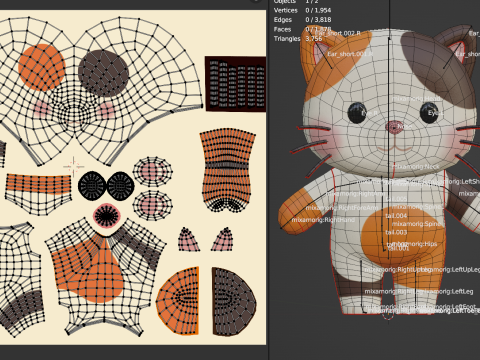480x360 pixels.
Task: Click the 2D cursor in UV editor
Action: coord(74,166)
